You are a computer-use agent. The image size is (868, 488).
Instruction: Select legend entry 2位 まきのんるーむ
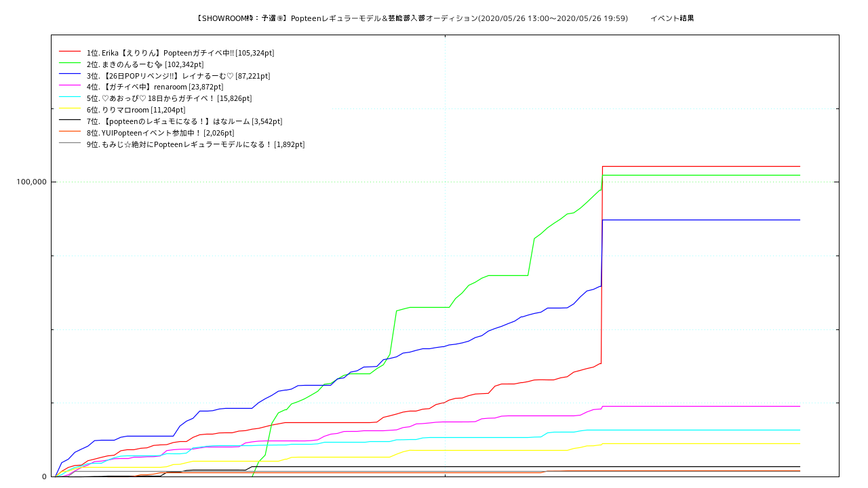pos(145,64)
